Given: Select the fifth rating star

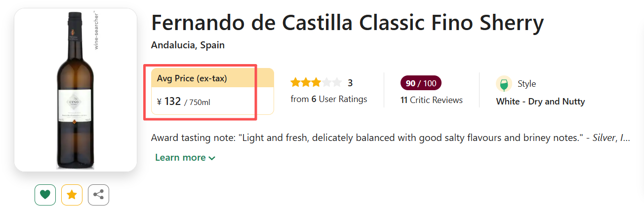Looking at the screenshot, I should click(x=337, y=82).
